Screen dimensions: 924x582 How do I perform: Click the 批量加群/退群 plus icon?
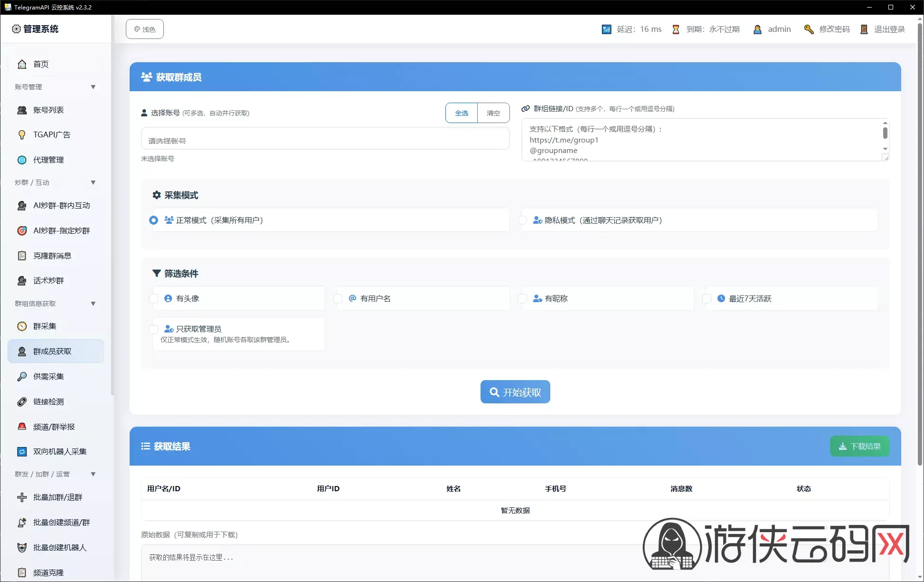(x=22, y=497)
